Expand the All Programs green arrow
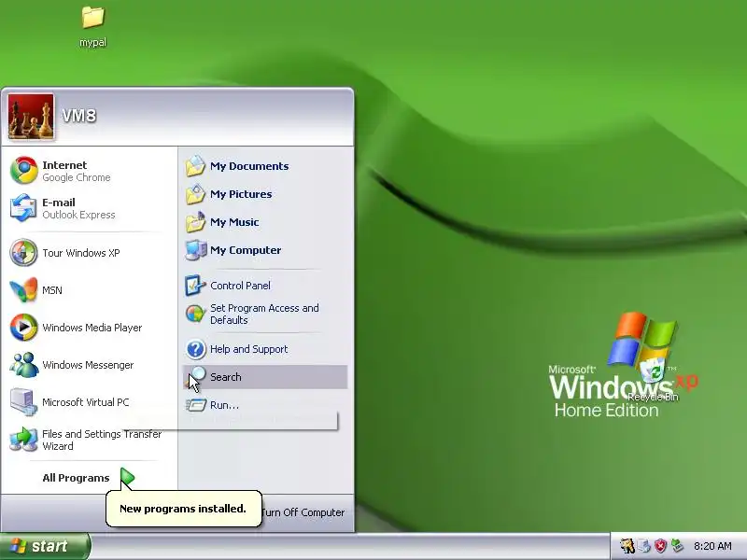747x560 pixels. pos(127,478)
